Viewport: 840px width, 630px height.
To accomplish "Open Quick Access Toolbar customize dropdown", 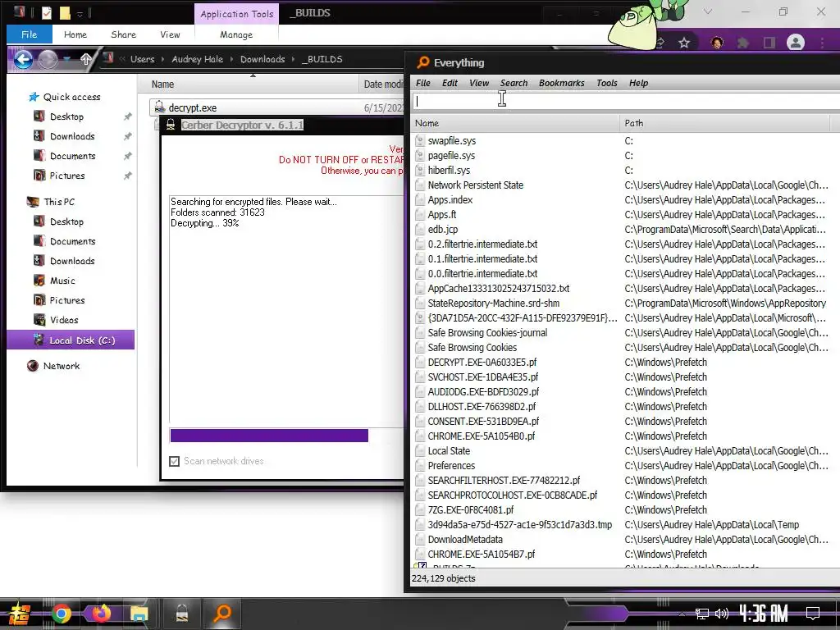I will click(80, 13).
